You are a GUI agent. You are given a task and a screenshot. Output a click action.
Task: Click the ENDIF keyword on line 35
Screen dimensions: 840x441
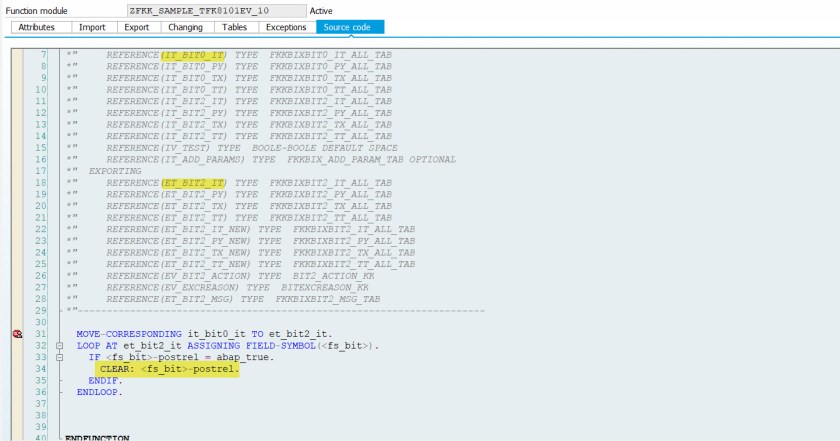106,380
